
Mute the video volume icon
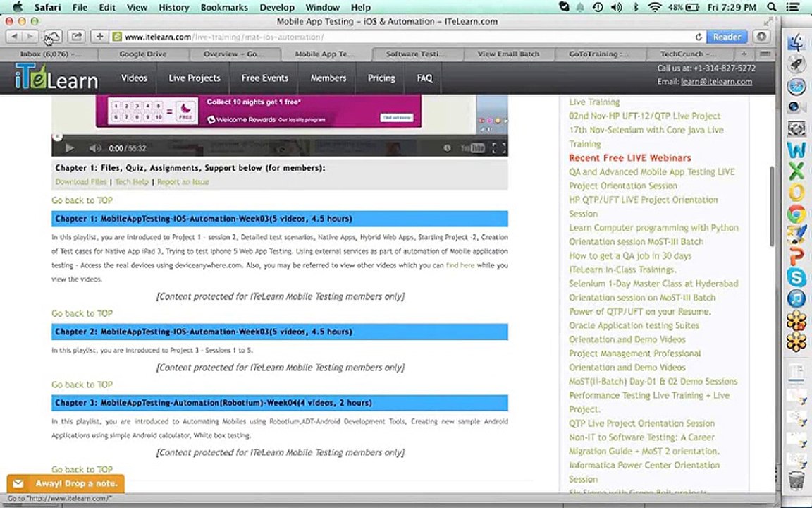tap(94, 148)
